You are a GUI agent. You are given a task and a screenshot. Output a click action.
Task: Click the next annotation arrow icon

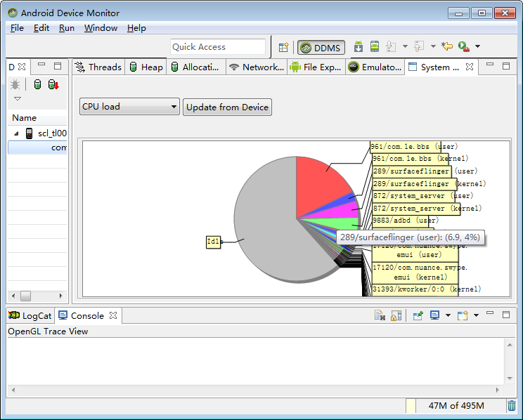391,46
